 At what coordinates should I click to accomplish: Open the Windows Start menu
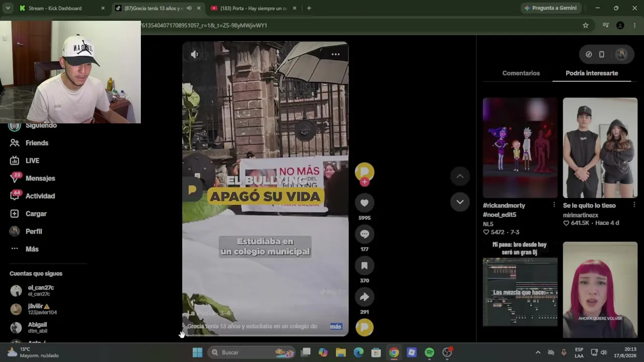tap(197, 352)
